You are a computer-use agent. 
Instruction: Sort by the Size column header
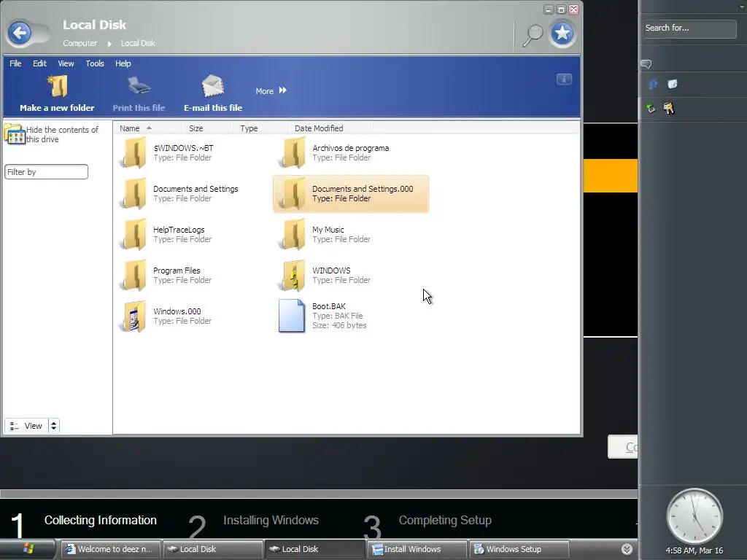tap(208, 128)
